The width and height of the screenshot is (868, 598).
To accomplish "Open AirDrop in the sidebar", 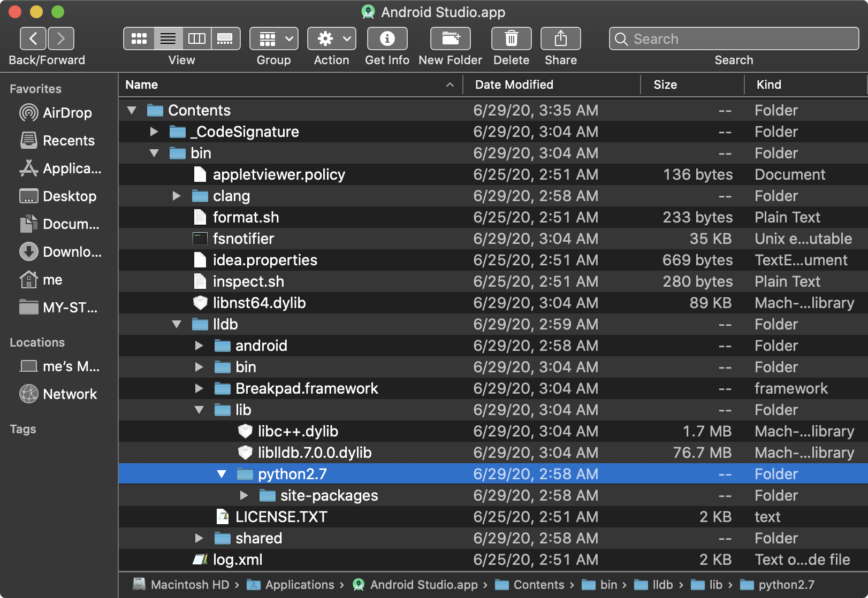I will click(67, 113).
